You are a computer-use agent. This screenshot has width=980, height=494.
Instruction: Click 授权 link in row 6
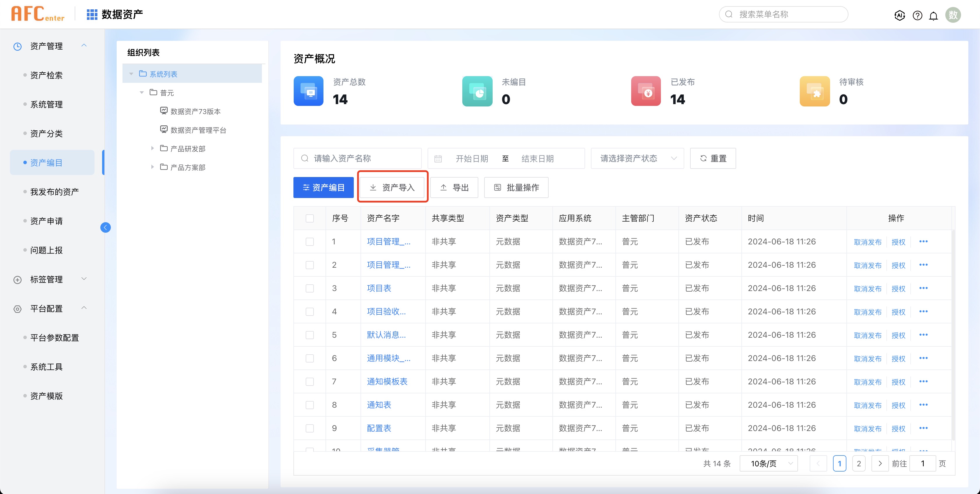[x=898, y=359]
